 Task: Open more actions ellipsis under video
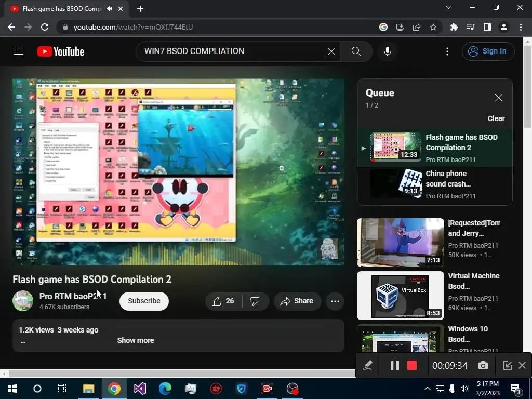click(335, 301)
